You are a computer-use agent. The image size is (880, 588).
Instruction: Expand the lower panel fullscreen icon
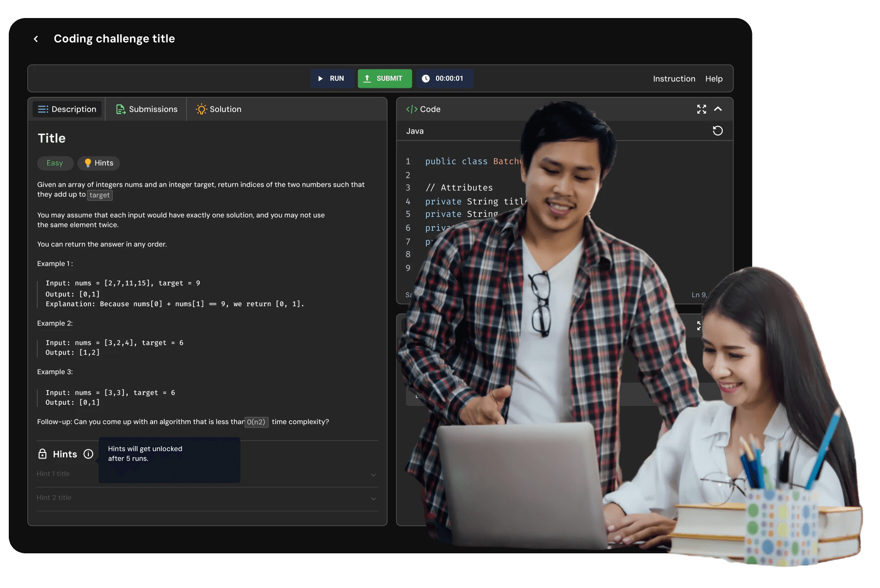[x=699, y=326]
